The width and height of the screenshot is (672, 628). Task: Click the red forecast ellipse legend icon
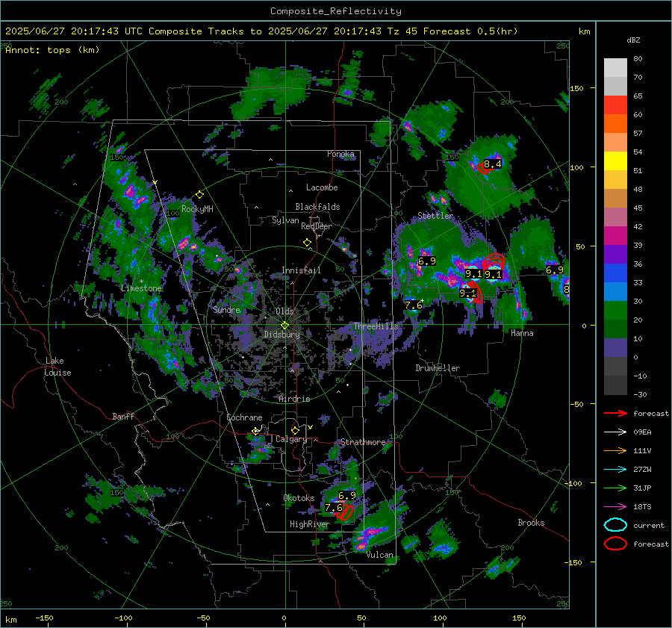615,544
